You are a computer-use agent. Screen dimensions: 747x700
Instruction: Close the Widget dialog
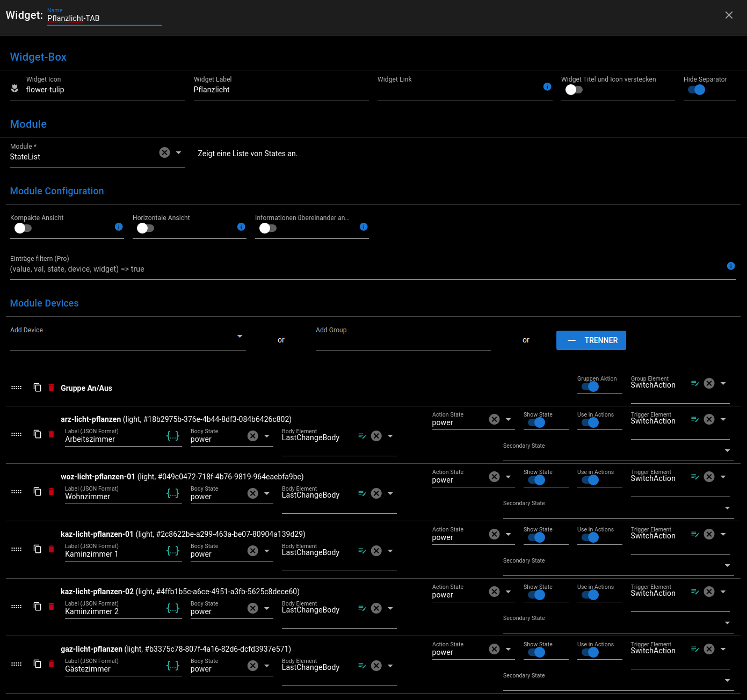point(729,15)
